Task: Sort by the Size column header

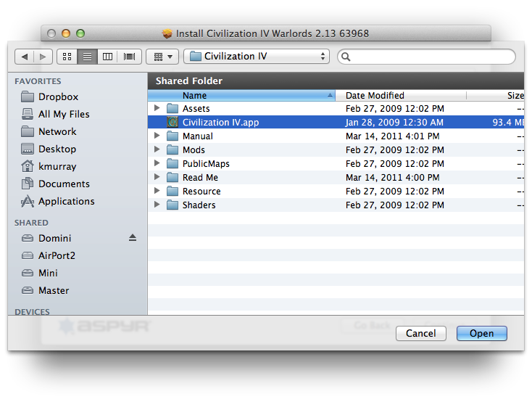Action: click(x=495, y=96)
